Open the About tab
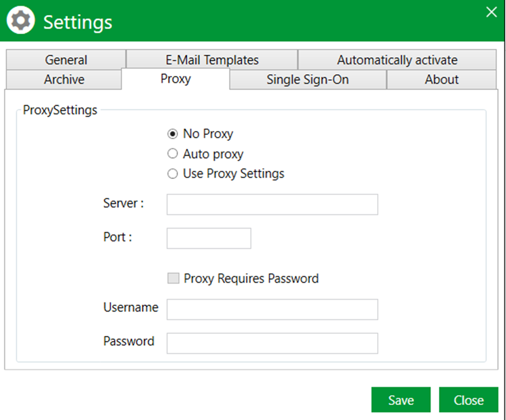The image size is (506, 420). (x=442, y=80)
